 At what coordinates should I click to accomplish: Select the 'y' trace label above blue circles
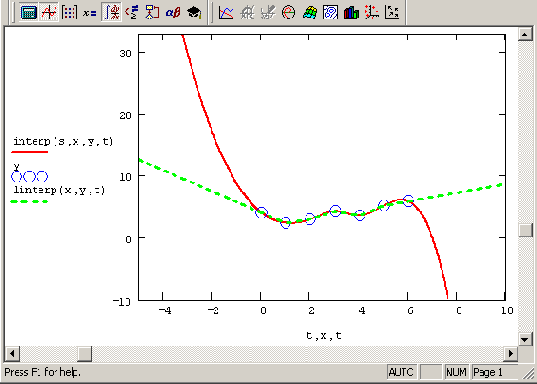pyautogui.click(x=16, y=167)
